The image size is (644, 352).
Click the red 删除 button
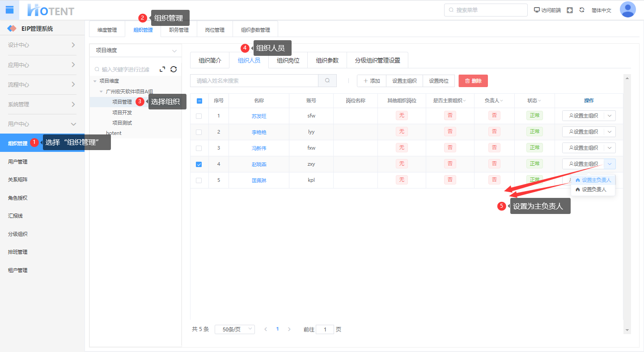(x=473, y=81)
